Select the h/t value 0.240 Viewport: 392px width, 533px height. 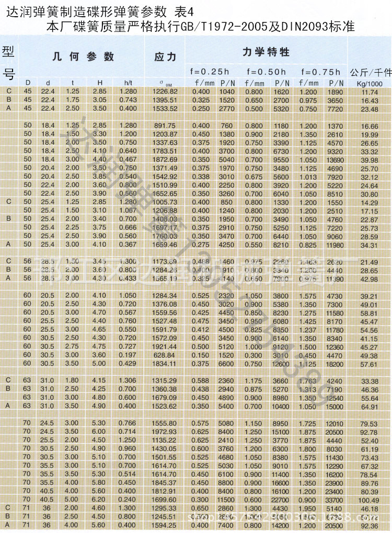click(128, 500)
